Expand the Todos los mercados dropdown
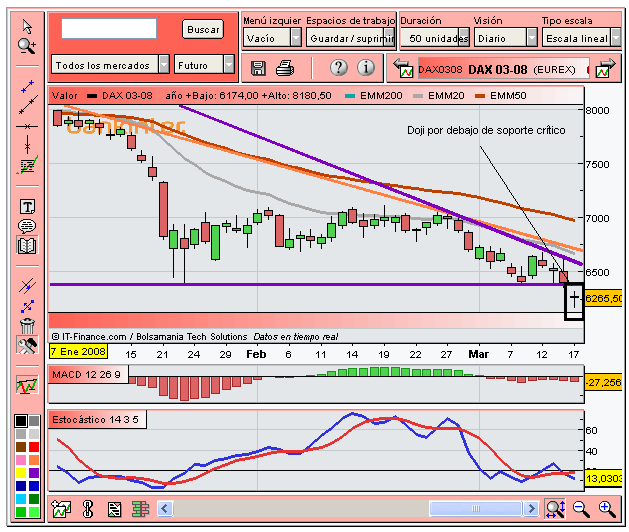Image resolution: width=629 pixels, height=532 pixels. (x=164, y=64)
